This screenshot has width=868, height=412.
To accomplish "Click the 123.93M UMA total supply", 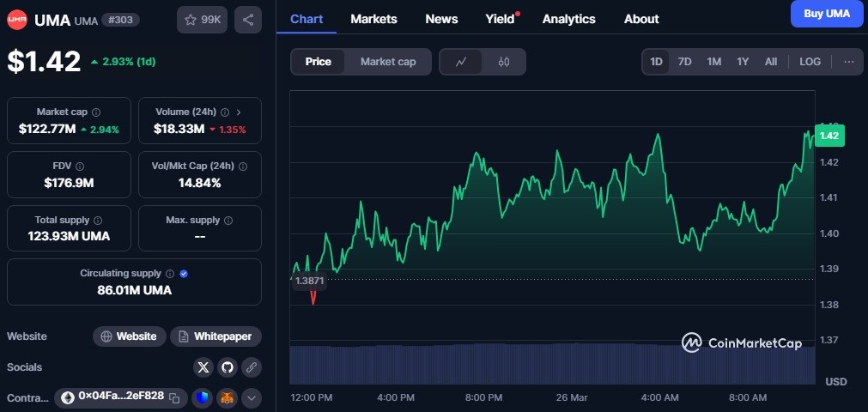I will tap(70, 236).
